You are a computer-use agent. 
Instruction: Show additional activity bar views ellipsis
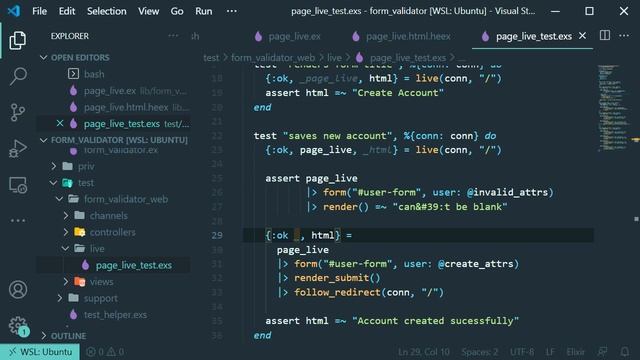tap(18, 220)
